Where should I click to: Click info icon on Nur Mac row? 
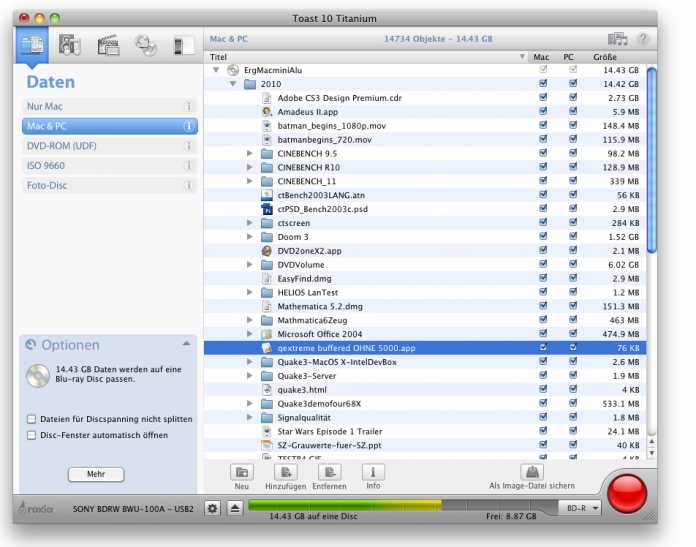189,107
